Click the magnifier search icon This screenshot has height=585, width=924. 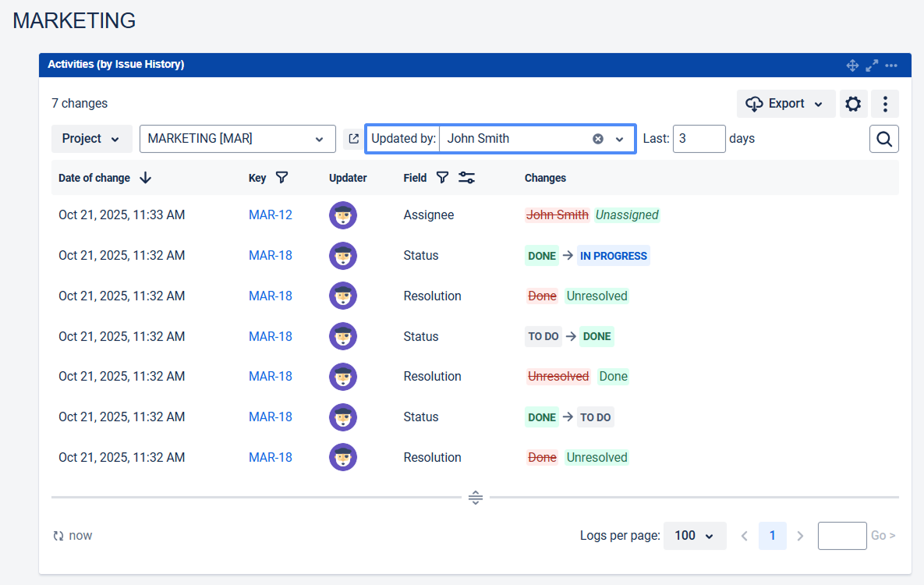(x=884, y=139)
